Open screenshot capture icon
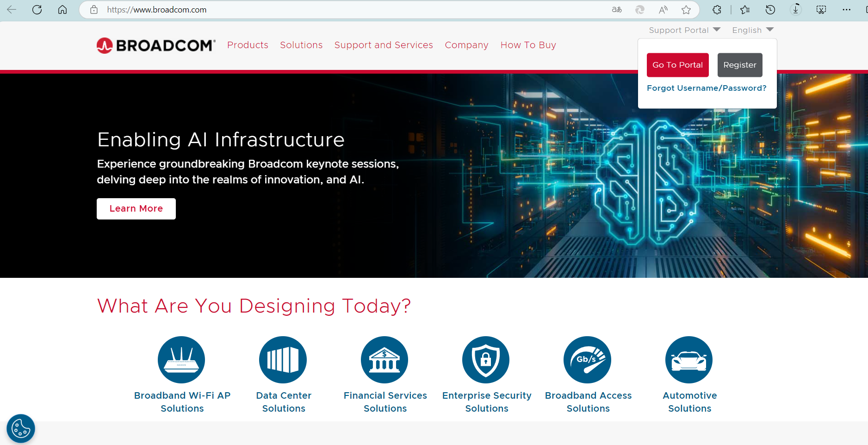Image resolution: width=868 pixels, height=445 pixels. coord(821,10)
